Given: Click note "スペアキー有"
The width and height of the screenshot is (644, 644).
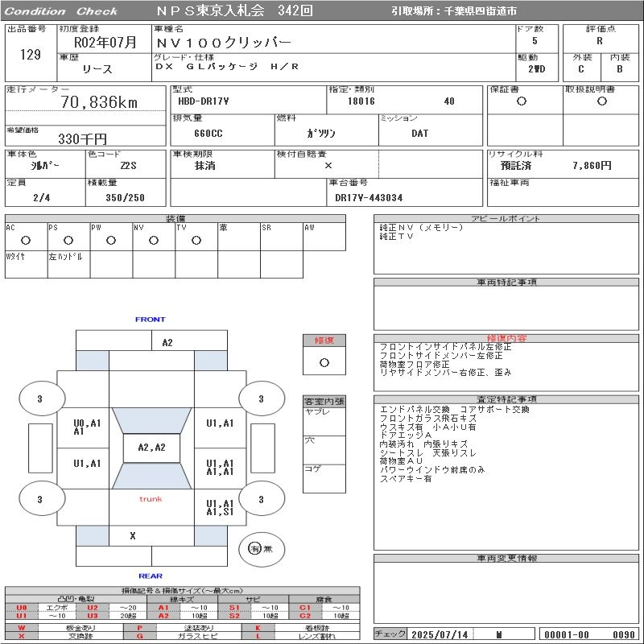Looking at the screenshot, I should 406,478.
